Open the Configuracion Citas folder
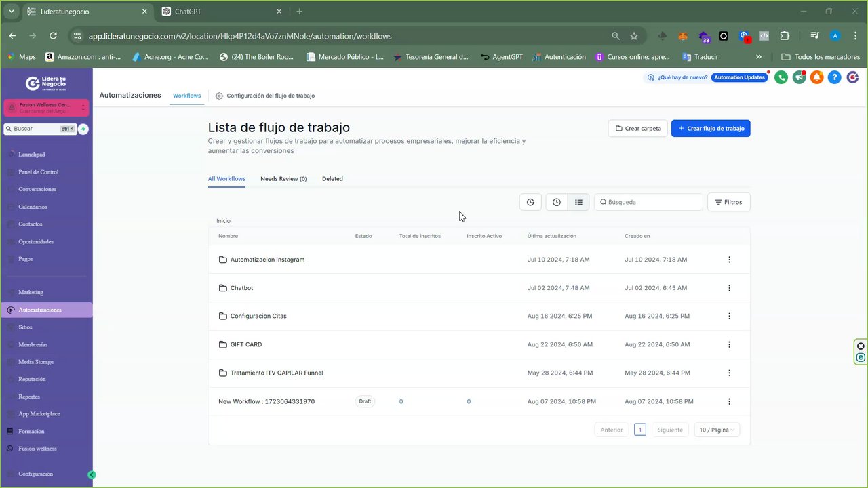Viewport: 868px width, 488px height. click(x=258, y=316)
